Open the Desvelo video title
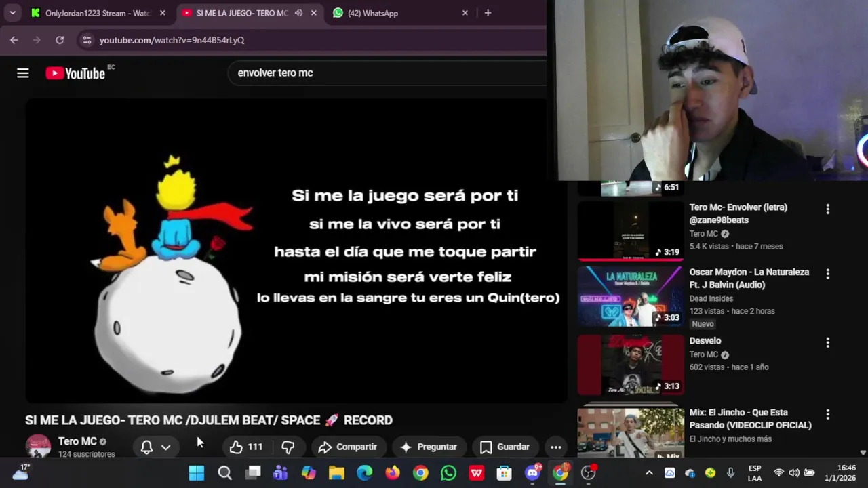Screen dimensions: 868x488 705,341
